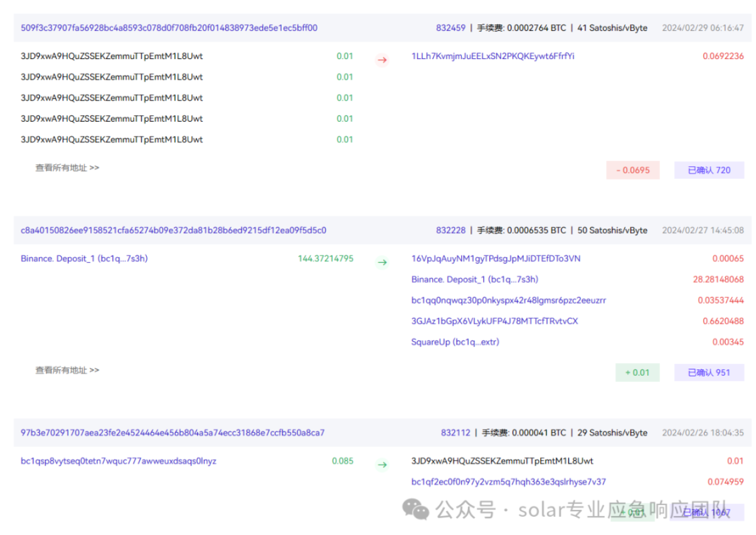Image resolution: width=756 pixels, height=535 pixels.
Task: Open transaction hash 509f3c37907fa...
Action: click(169, 28)
